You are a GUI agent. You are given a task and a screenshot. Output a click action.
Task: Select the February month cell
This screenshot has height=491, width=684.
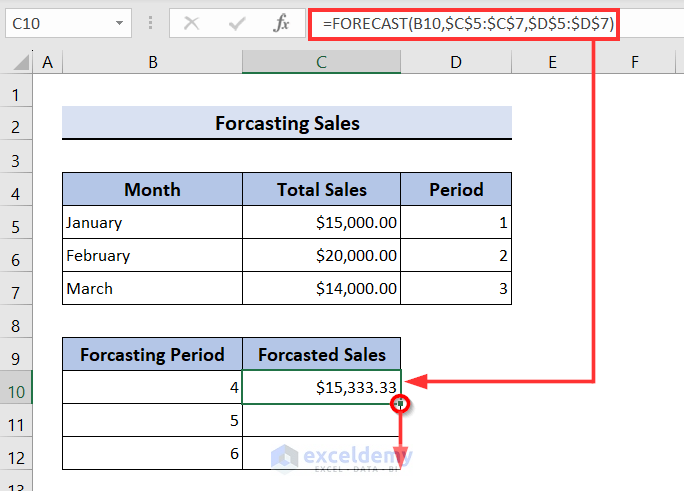point(152,256)
